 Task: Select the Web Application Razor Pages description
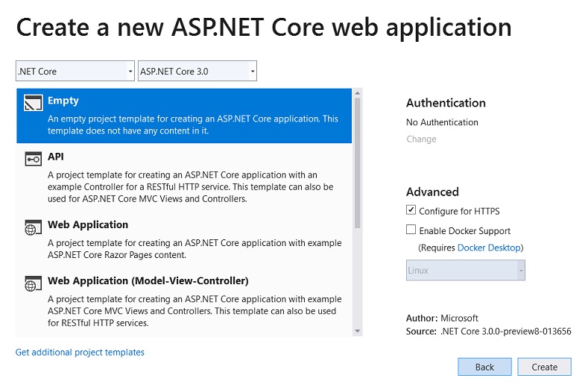195,249
